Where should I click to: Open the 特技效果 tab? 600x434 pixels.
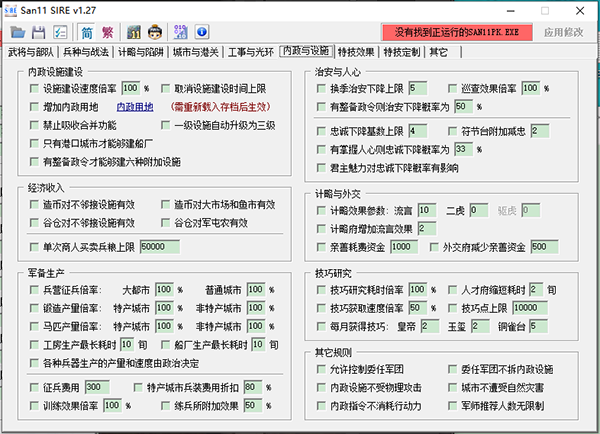[356, 52]
